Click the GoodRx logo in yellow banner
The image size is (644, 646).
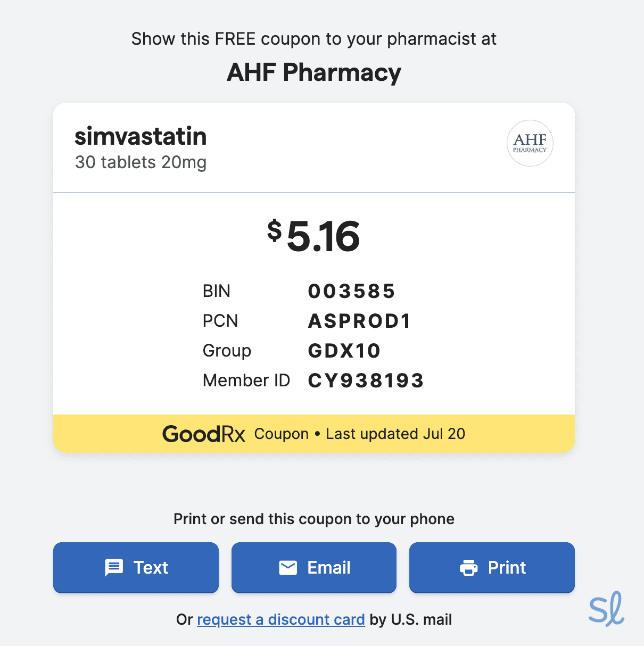tap(204, 434)
